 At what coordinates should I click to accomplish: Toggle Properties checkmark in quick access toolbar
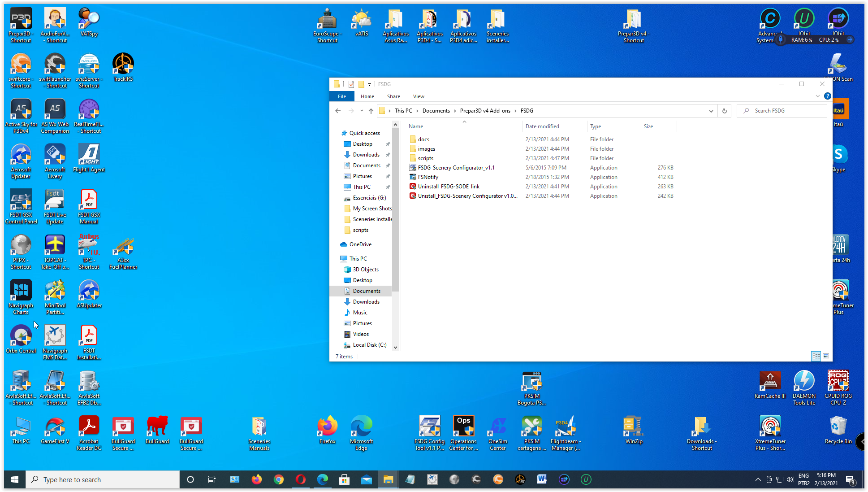pyautogui.click(x=351, y=84)
